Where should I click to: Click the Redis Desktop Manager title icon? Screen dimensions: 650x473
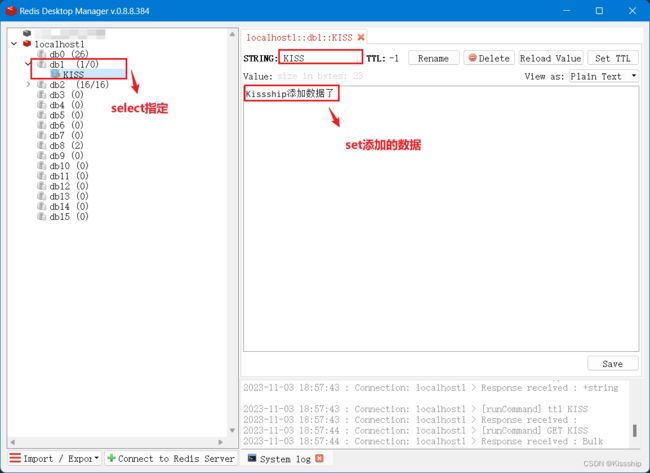tap(11, 11)
